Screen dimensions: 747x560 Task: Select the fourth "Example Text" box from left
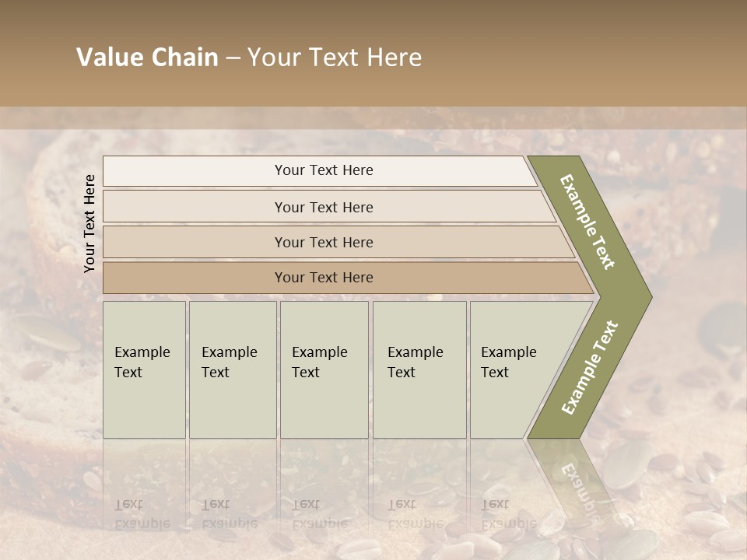[x=419, y=369]
